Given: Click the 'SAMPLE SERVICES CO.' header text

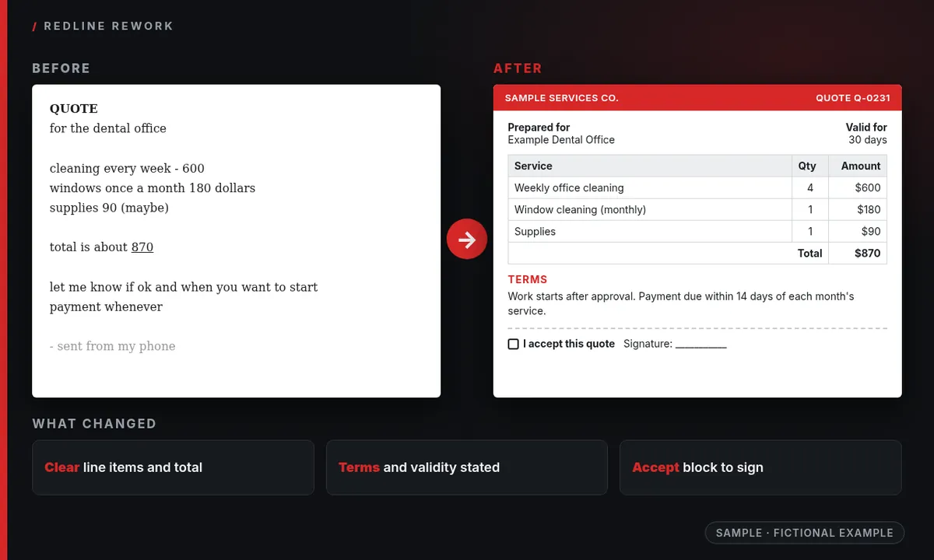Looking at the screenshot, I should (x=561, y=98).
